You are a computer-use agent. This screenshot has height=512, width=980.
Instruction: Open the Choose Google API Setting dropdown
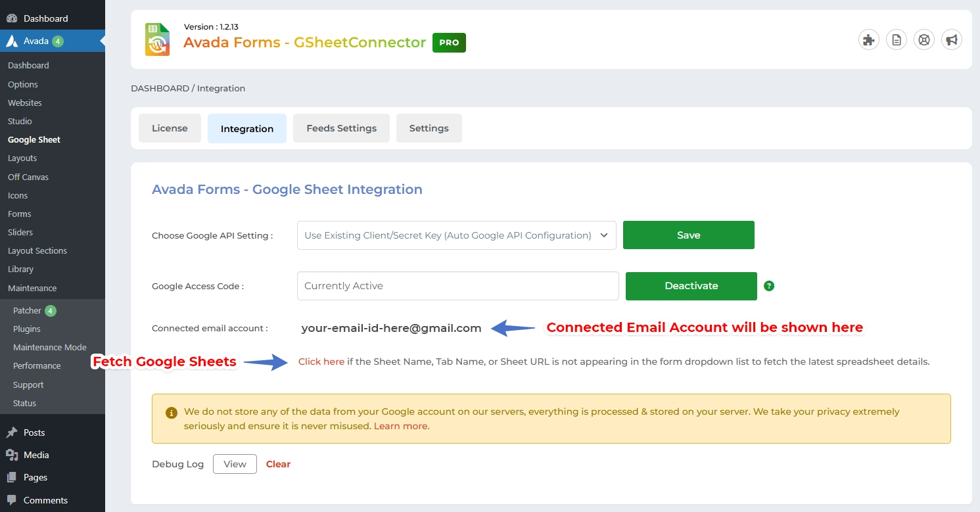[456, 235]
